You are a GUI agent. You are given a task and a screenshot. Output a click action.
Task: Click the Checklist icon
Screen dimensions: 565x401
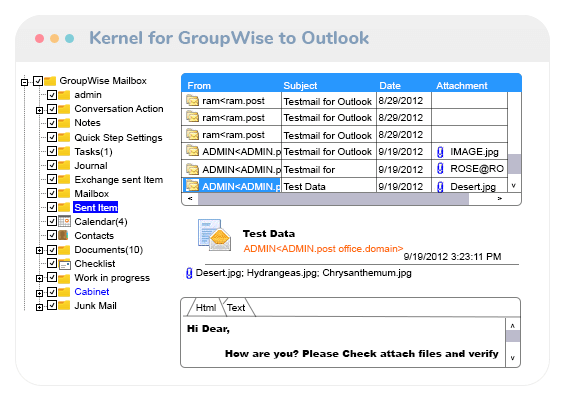click(x=64, y=264)
